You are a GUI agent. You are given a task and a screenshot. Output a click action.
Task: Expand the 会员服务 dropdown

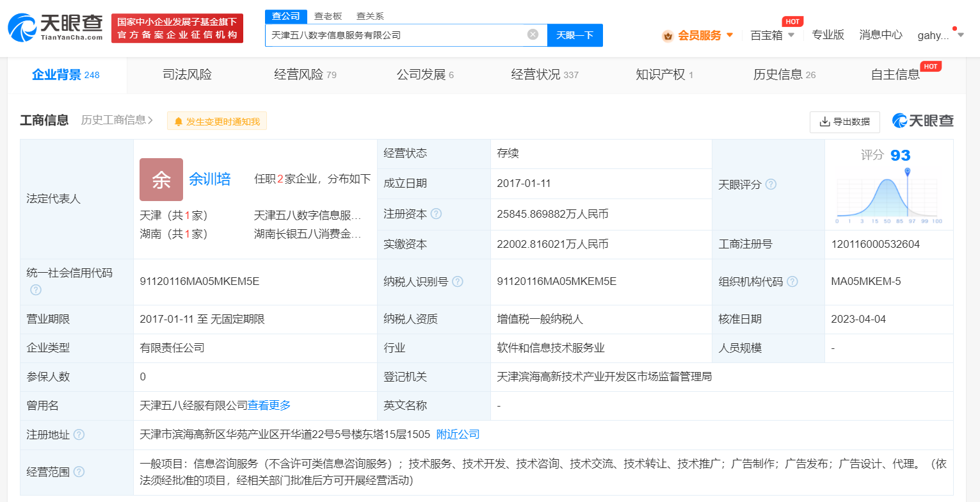coord(730,35)
